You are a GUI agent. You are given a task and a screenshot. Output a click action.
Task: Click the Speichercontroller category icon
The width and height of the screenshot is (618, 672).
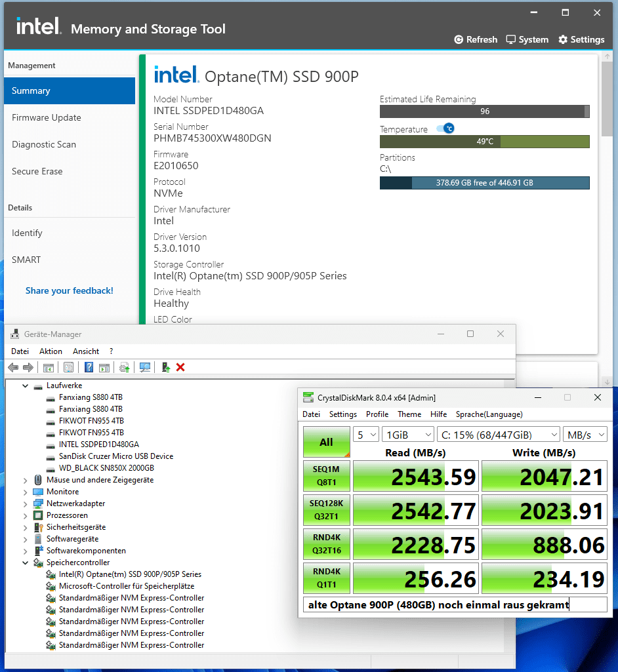pos(38,563)
